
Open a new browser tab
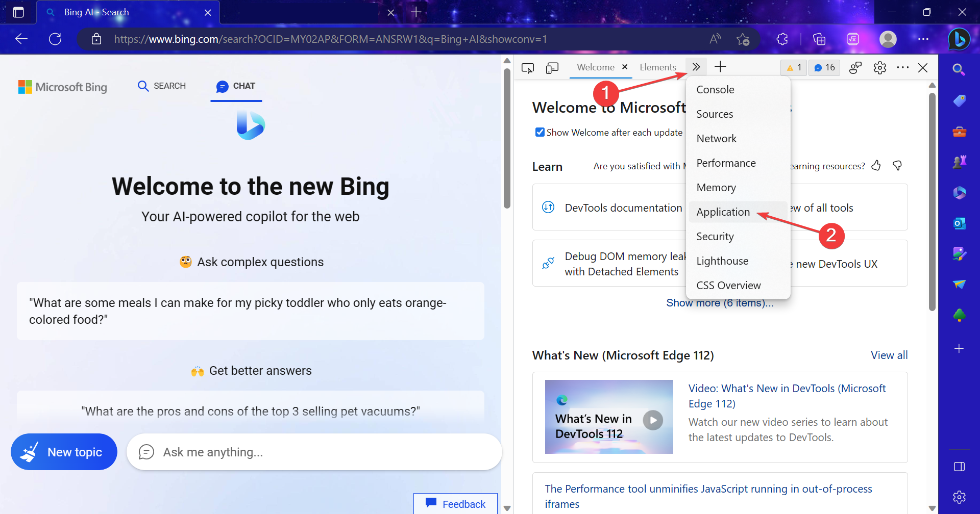pos(416,12)
